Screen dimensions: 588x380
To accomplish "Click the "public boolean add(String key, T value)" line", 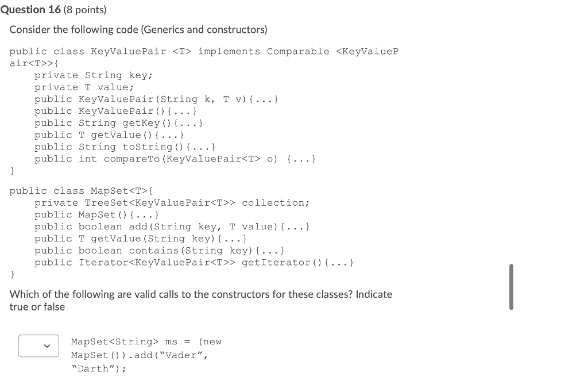I will coord(172,227).
